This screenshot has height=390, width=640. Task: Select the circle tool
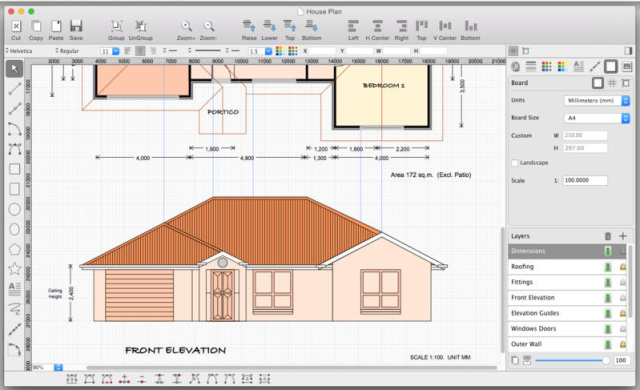15,209
